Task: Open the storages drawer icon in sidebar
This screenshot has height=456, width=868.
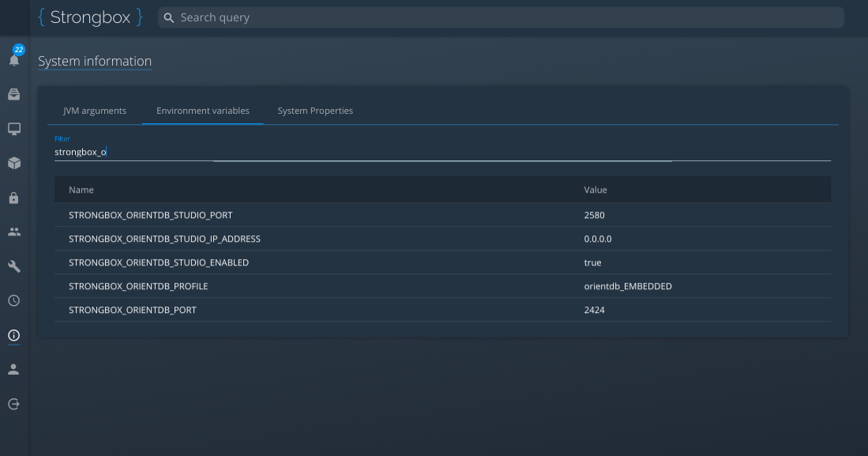Action: pos(14,95)
